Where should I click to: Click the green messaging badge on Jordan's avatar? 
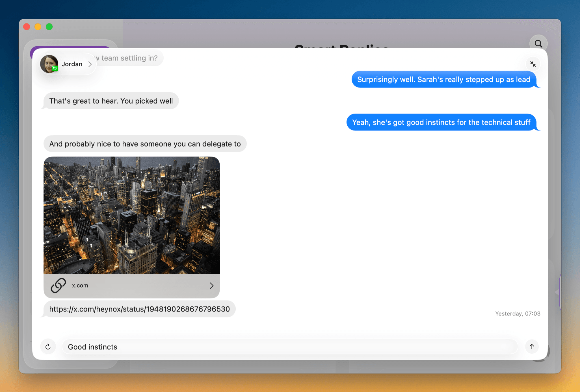[55, 69]
